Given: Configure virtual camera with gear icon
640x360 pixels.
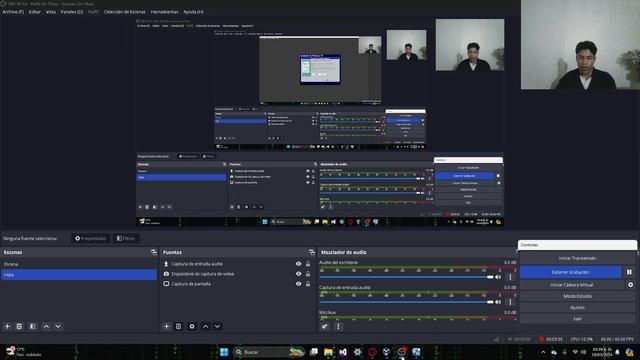Looking at the screenshot, I should coord(630,284).
